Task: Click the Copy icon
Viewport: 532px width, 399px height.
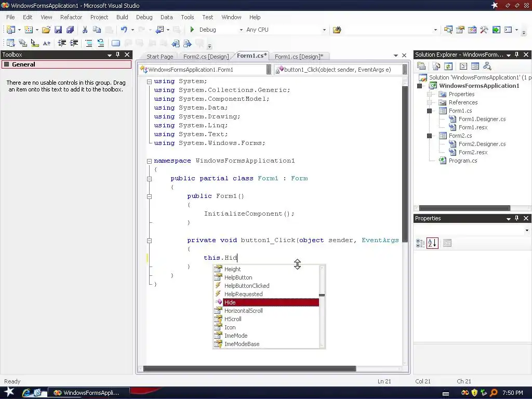Action: coord(97,30)
